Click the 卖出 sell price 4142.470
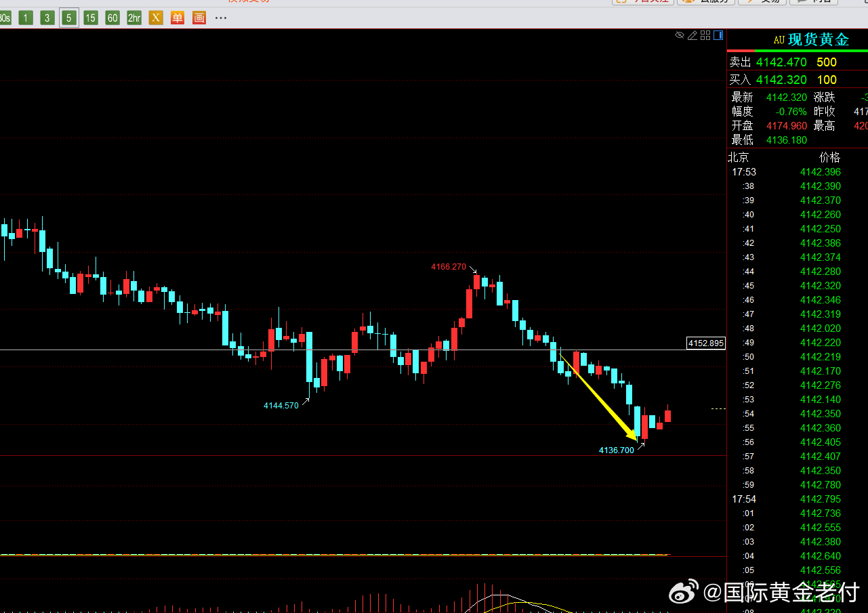 [x=782, y=62]
